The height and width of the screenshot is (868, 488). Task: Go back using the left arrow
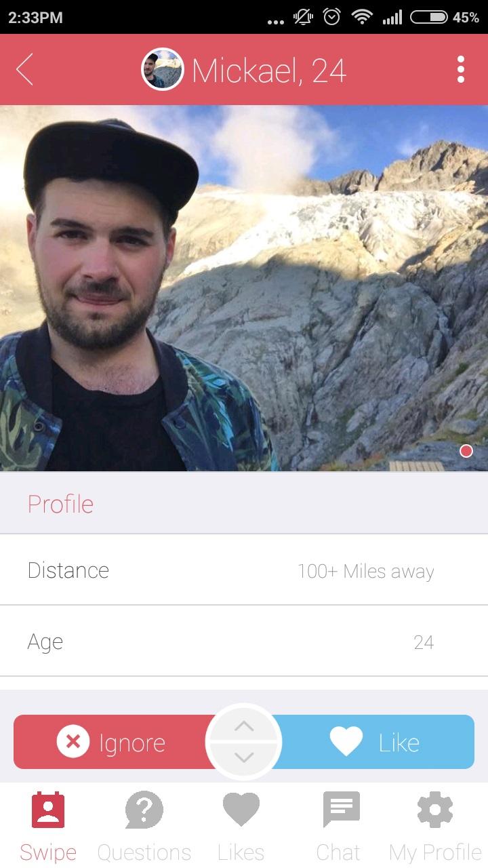[24, 70]
